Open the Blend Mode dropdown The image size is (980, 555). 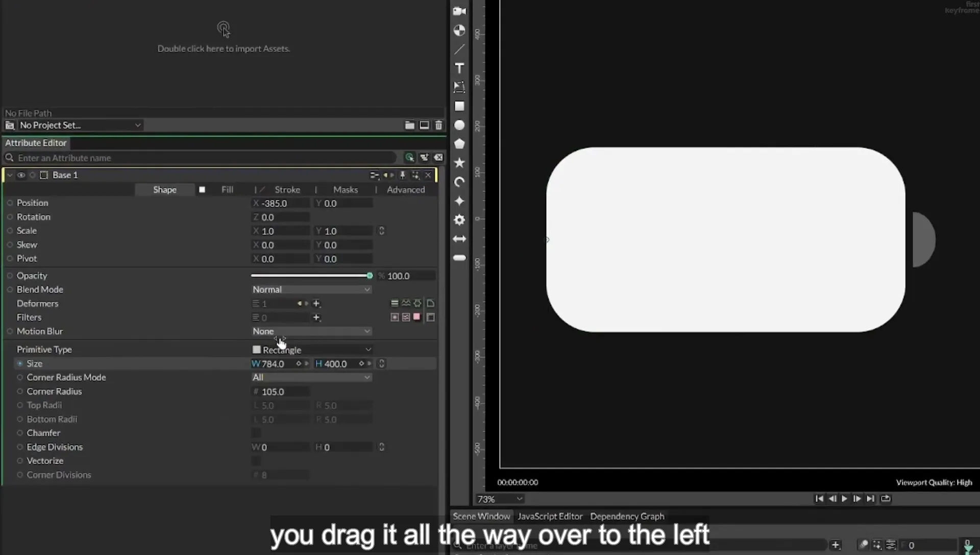point(311,289)
